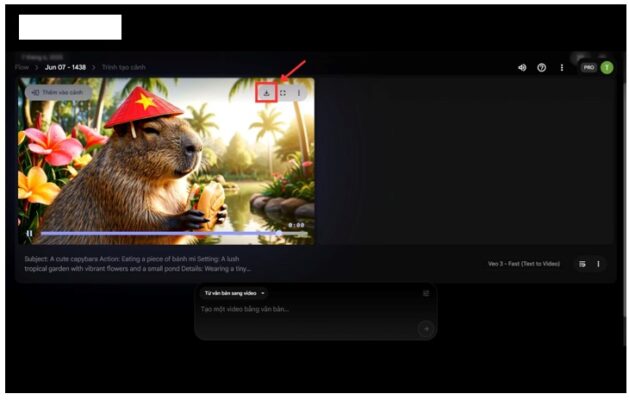Click the volume speaker icon in header
Image resolution: width=629 pixels, height=400 pixels.
pyautogui.click(x=521, y=68)
